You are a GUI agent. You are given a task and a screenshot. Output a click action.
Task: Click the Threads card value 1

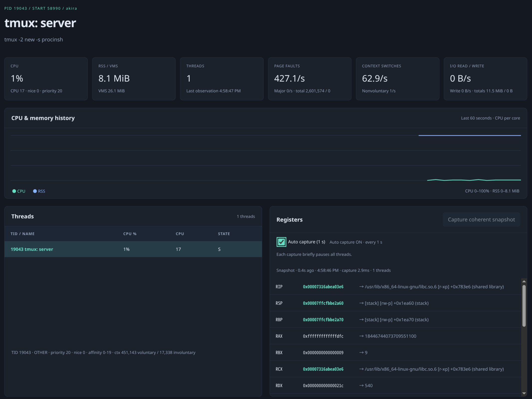pyautogui.click(x=189, y=78)
